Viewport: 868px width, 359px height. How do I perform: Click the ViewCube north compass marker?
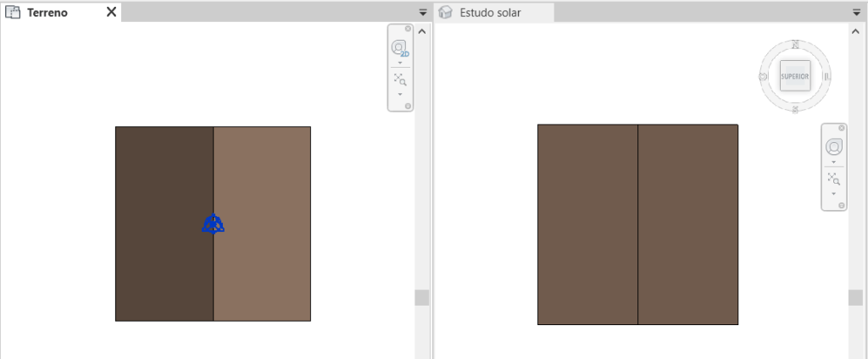pos(794,44)
